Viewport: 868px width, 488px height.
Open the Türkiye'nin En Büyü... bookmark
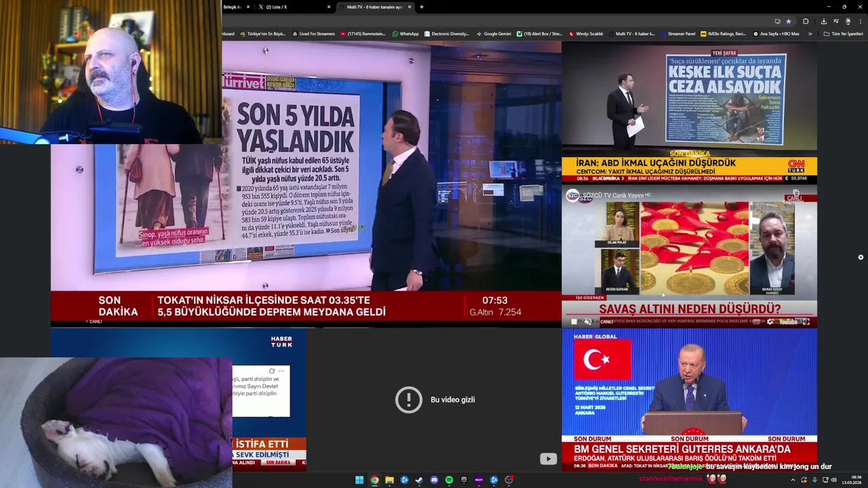point(264,34)
